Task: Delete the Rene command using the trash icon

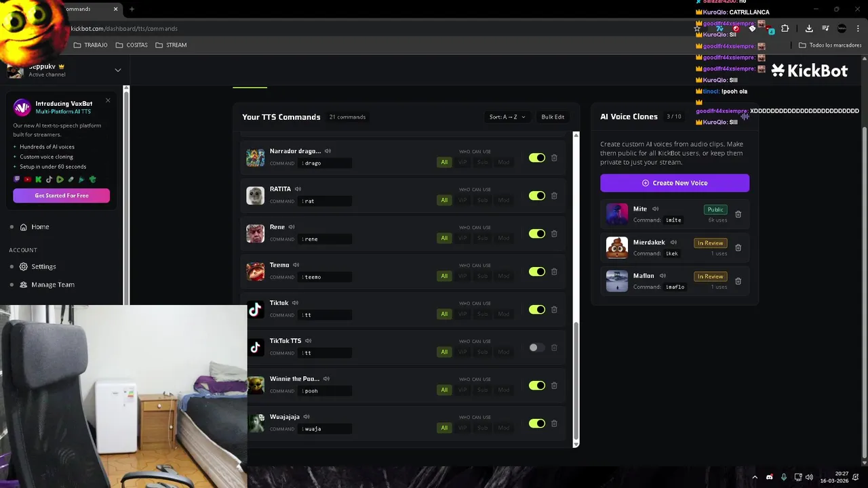Action: [x=554, y=234]
